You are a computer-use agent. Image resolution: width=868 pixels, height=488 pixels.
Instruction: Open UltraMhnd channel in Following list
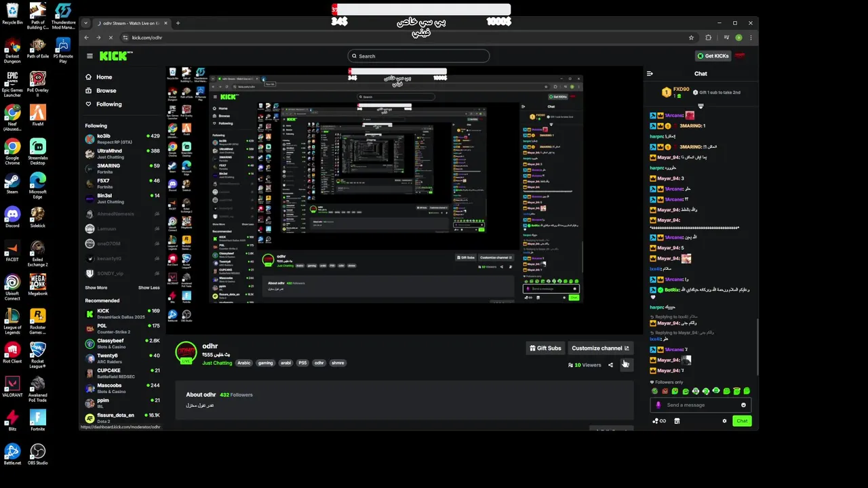point(123,154)
